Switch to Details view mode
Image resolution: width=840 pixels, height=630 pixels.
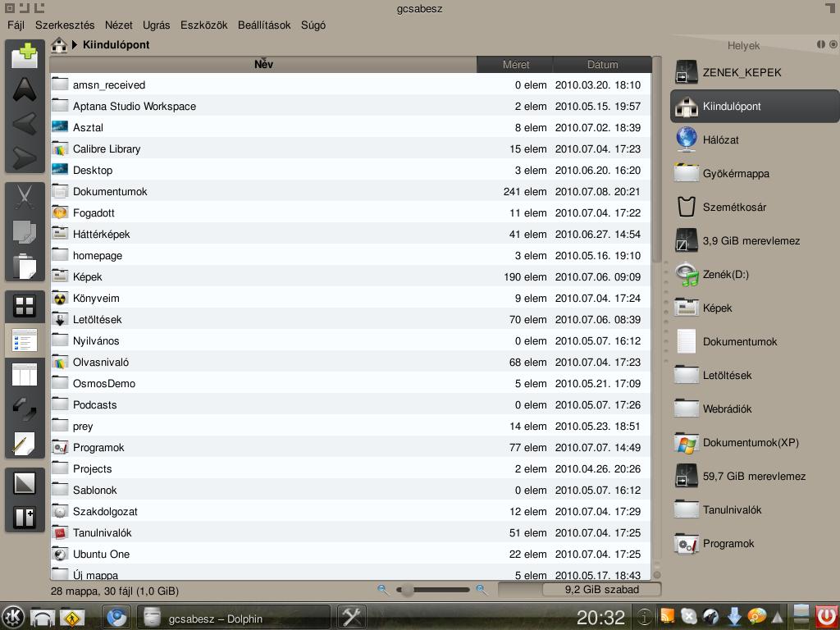click(25, 340)
